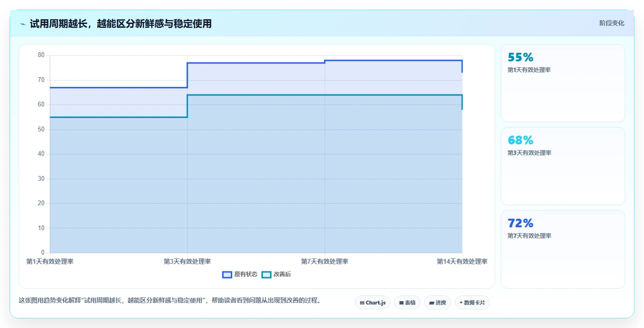Click the 55% stat value
The width and height of the screenshot is (644, 328).
coord(520,57)
